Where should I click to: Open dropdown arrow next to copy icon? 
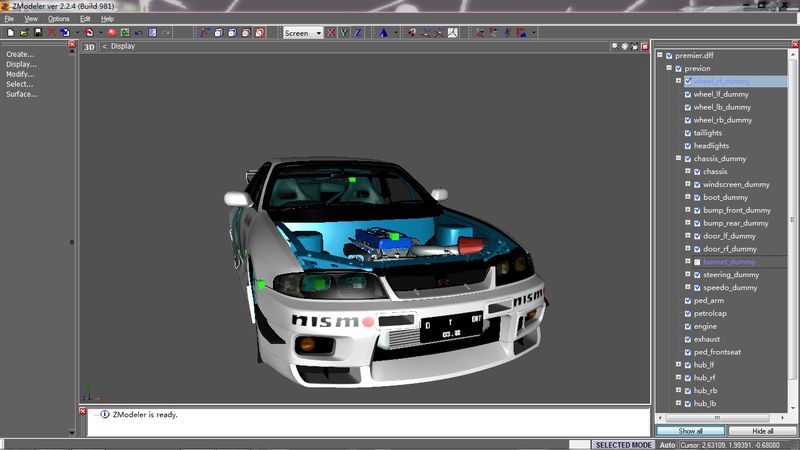(x=77, y=33)
